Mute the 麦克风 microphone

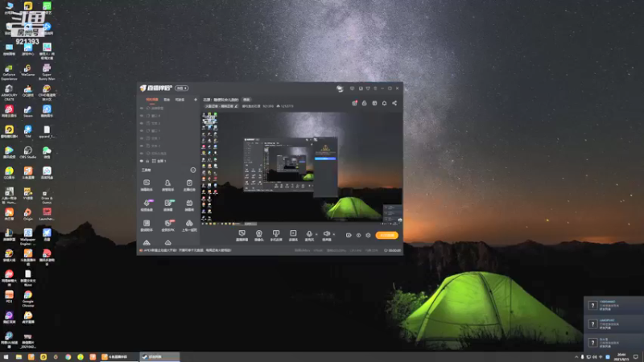tap(309, 236)
